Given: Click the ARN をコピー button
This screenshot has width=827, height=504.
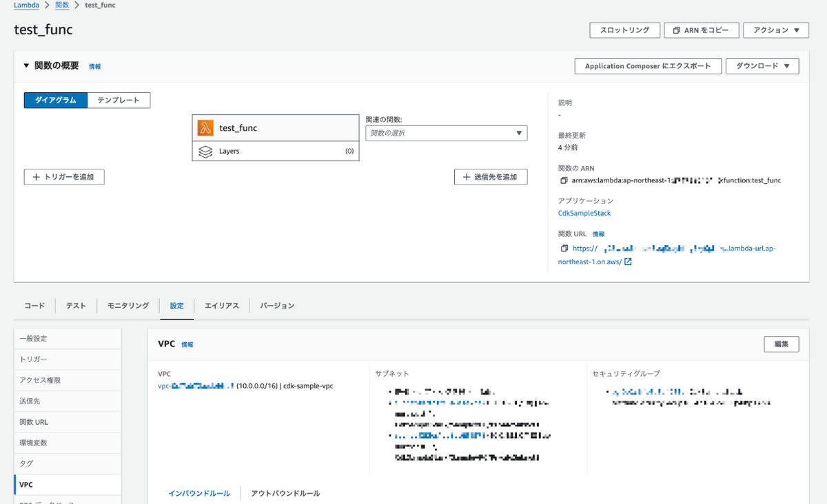Looking at the screenshot, I should [702, 30].
